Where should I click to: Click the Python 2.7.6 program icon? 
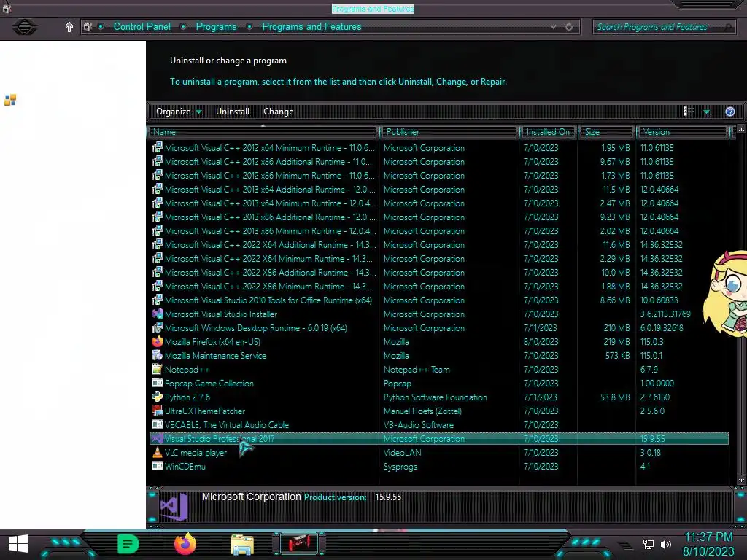pos(158,397)
